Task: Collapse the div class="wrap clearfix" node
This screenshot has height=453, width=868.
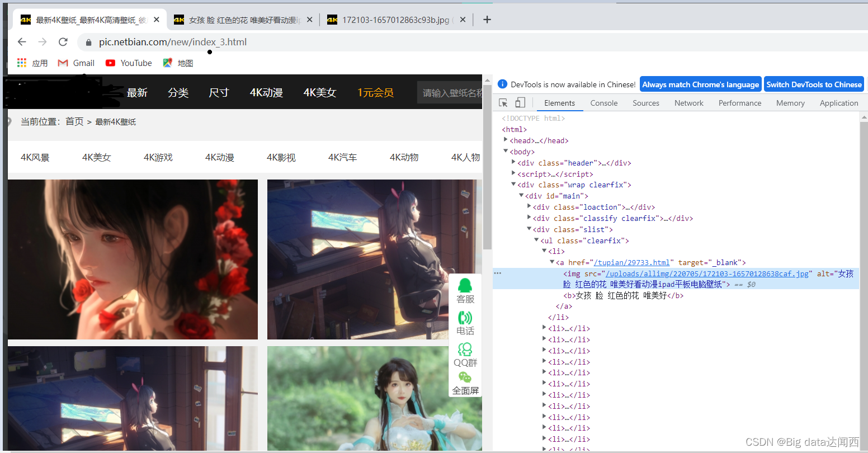Action: tap(513, 184)
